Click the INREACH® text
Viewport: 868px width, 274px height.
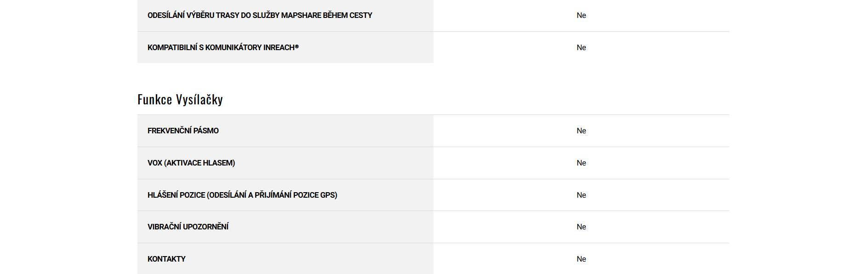point(280,48)
